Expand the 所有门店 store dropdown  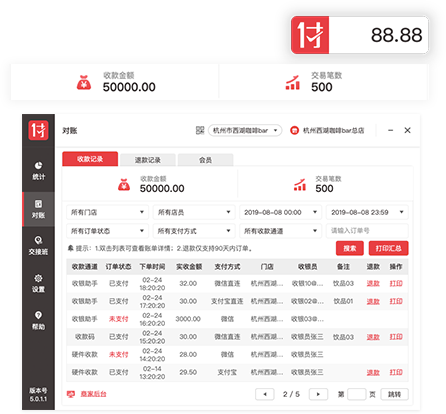pos(107,212)
